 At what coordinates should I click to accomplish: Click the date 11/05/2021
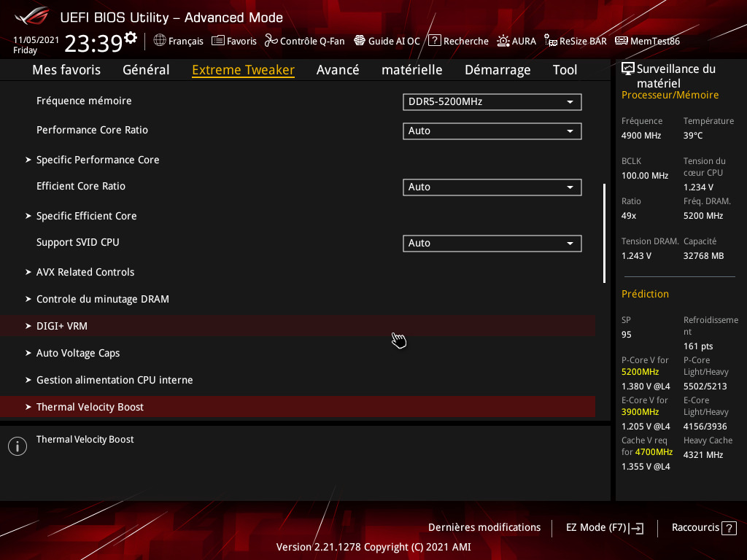tap(36, 40)
